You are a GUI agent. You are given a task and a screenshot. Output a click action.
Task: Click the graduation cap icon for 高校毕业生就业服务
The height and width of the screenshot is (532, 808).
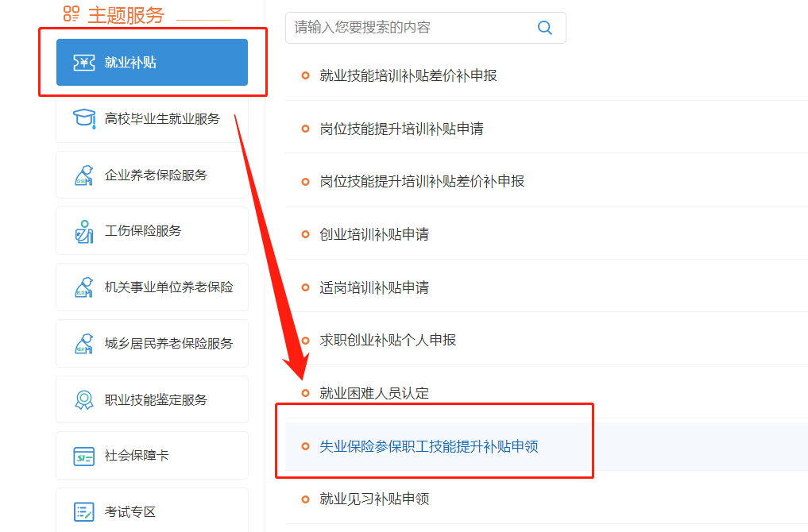[x=84, y=118]
